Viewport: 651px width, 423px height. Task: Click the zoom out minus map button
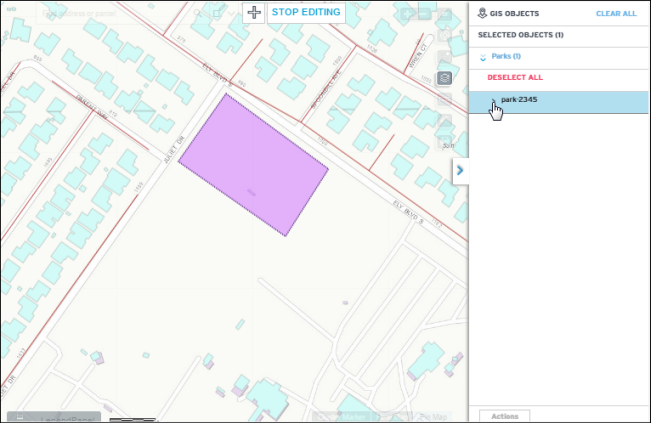445,143
